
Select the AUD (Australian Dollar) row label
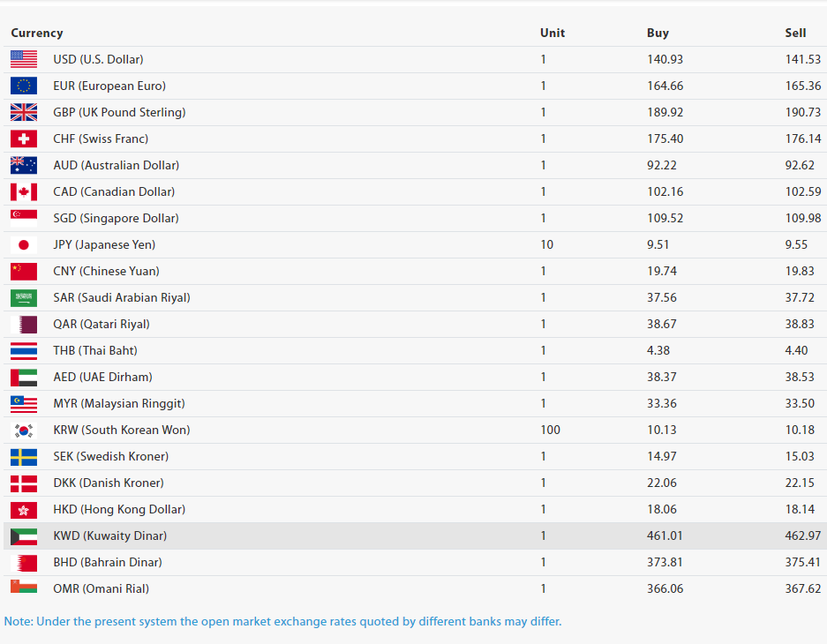[x=116, y=165]
